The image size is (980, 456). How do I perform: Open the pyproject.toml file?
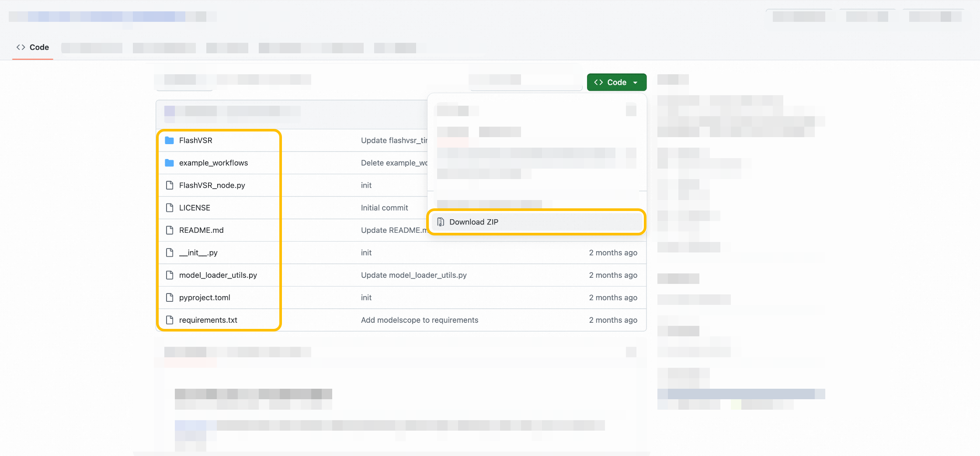[205, 297]
